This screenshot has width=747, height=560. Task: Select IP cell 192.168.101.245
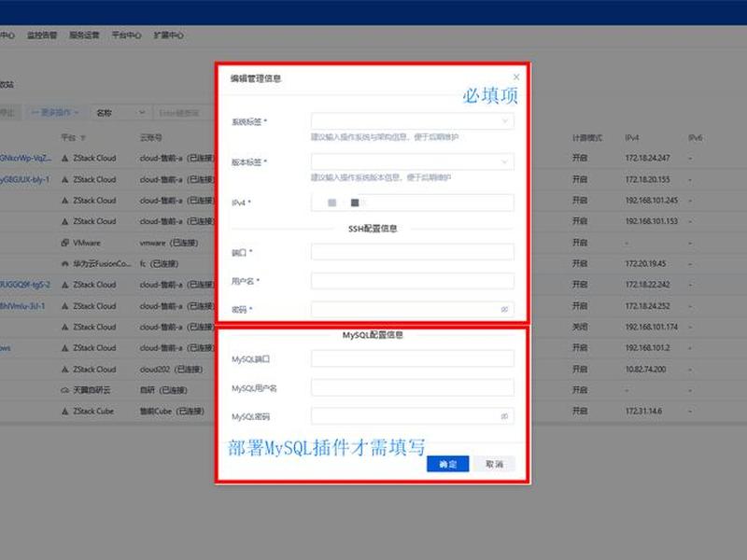pos(652,200)
